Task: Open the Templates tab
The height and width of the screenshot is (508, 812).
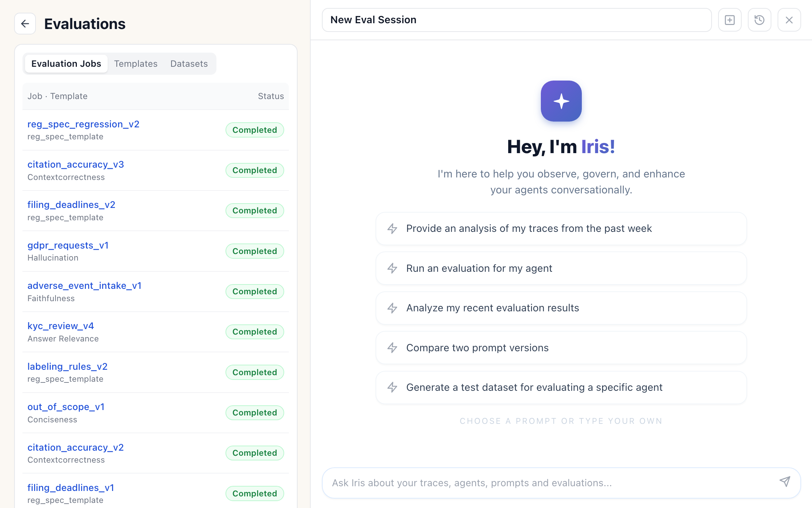Action: point(136,64)
